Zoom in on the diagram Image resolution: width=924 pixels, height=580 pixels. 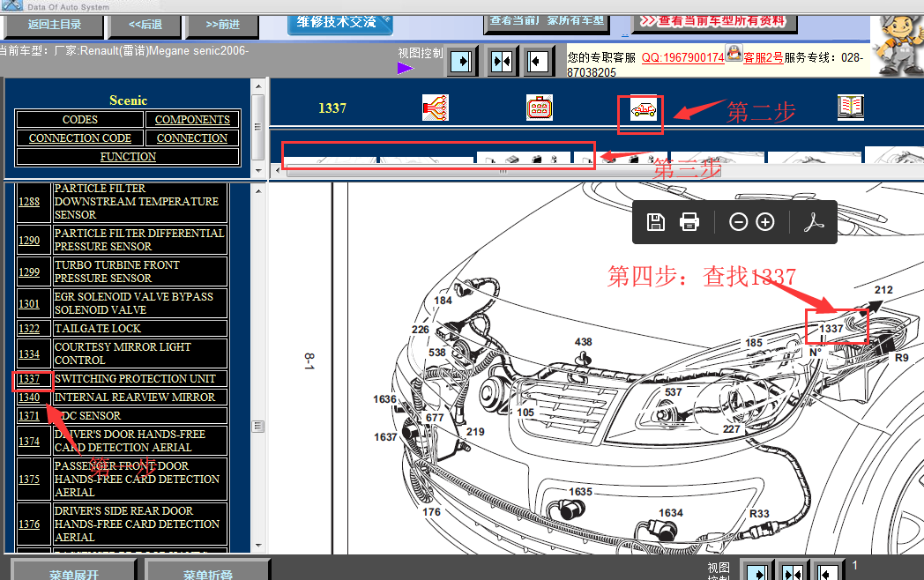point(765,222)
